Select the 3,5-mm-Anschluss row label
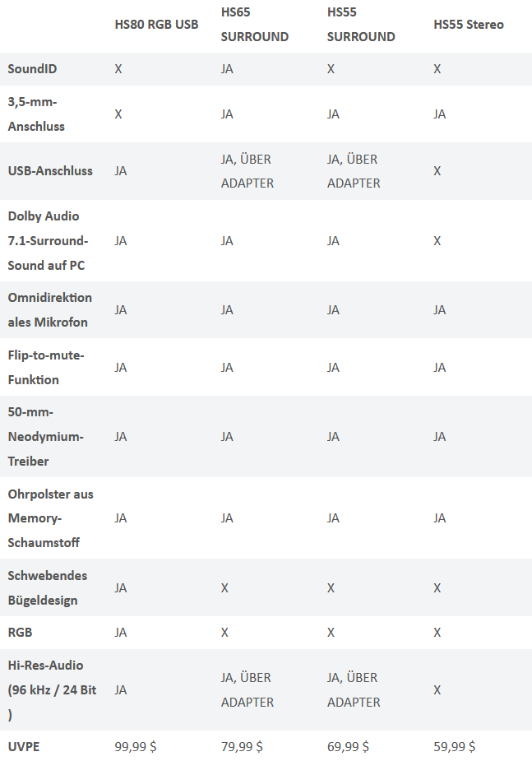Screen dimensions: 532x761 36,114
